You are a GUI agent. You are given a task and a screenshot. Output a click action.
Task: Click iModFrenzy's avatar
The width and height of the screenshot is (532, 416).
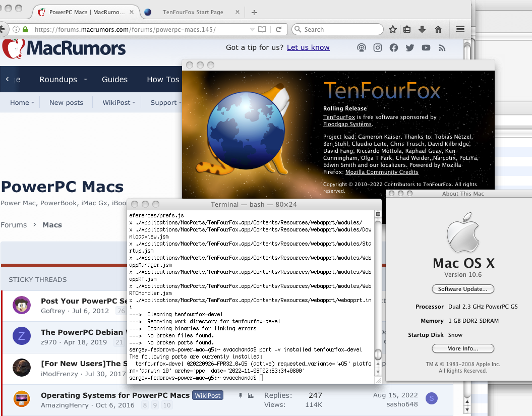point(22,368)
